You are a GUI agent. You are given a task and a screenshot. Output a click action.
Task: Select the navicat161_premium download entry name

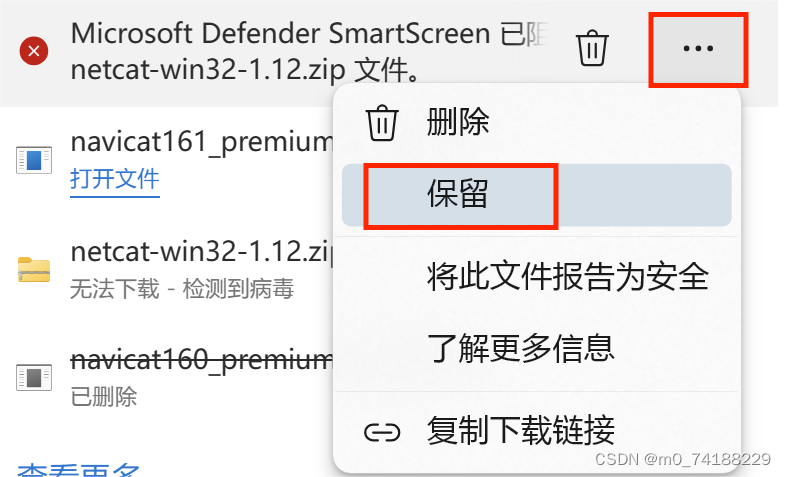[202, 142]
